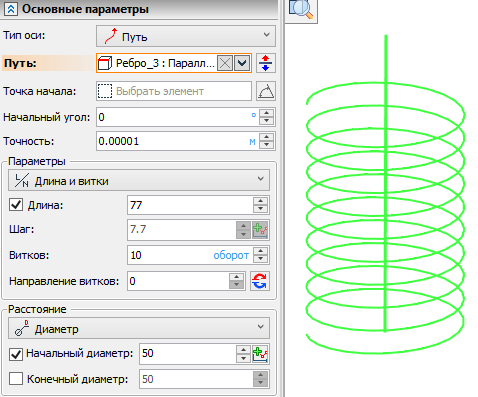Open the Тип оси dropdown
This screenshot has height=397, width=478.
point(186,36)
